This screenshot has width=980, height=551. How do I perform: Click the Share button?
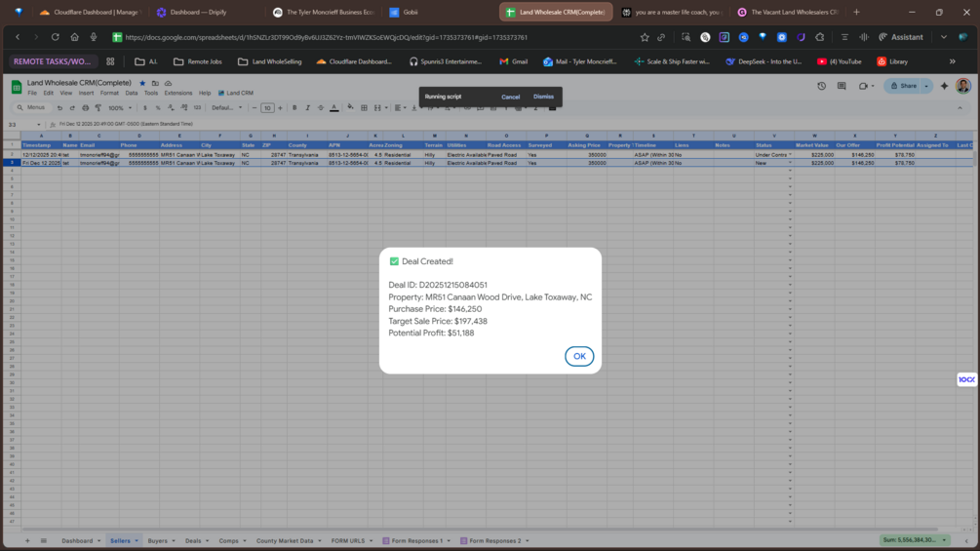pos(903,86)
